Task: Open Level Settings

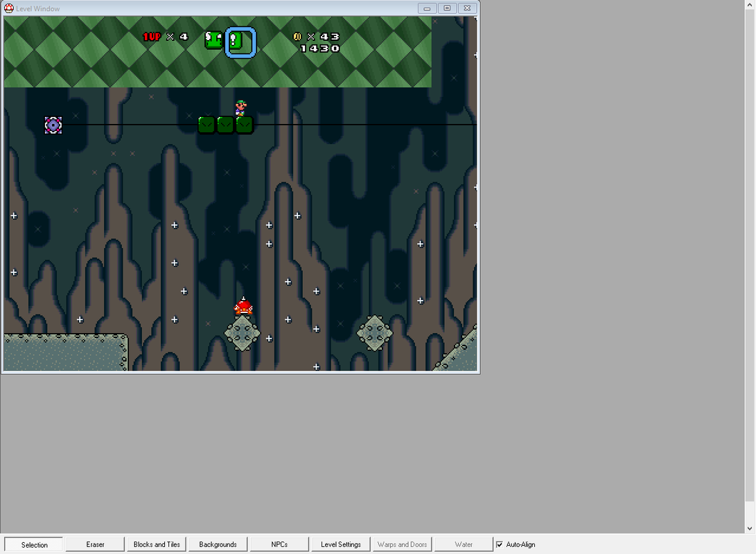Action: click(341, 544)
